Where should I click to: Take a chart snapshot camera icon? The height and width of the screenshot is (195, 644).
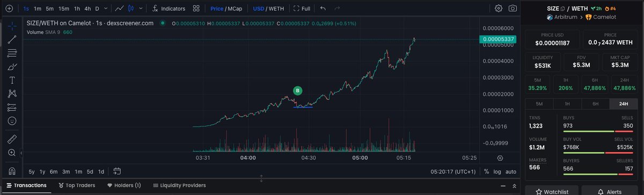(x=513, y=9)
